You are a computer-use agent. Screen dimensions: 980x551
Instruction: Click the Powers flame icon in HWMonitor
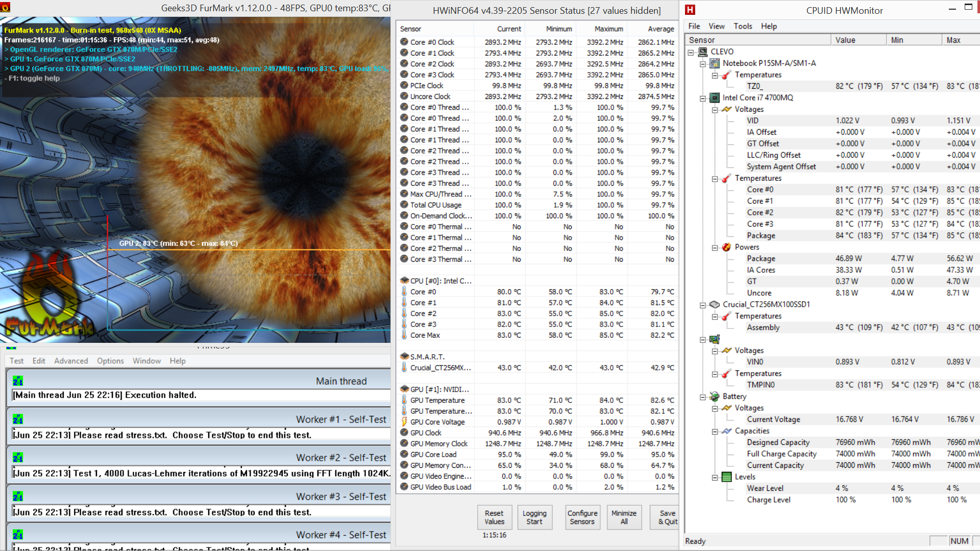click(x=726, y=247)
